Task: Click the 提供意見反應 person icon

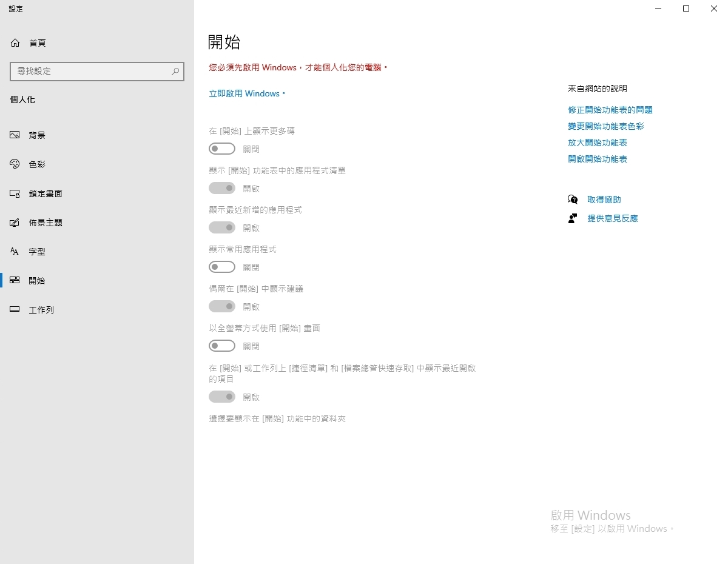Action: [573, 218]
